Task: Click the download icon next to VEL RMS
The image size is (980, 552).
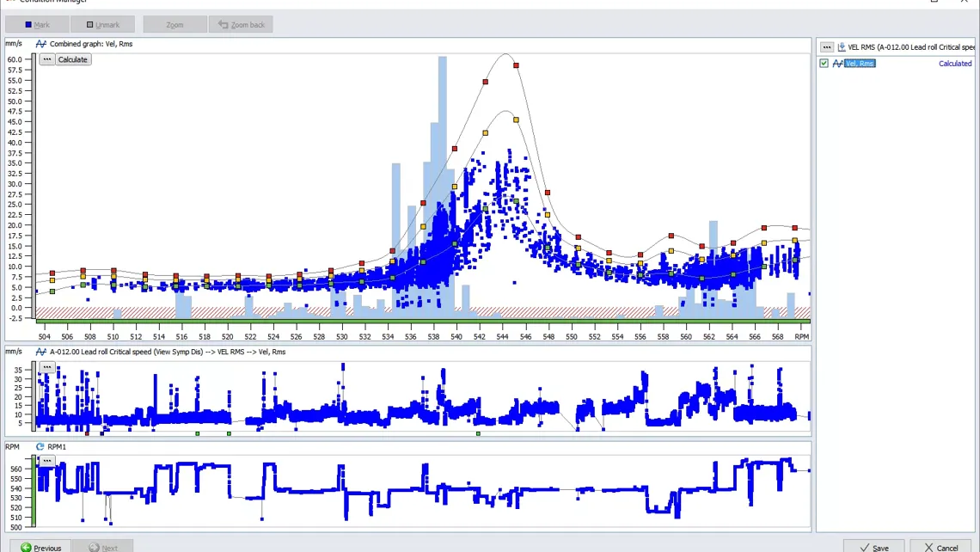Action: [841, 46]
